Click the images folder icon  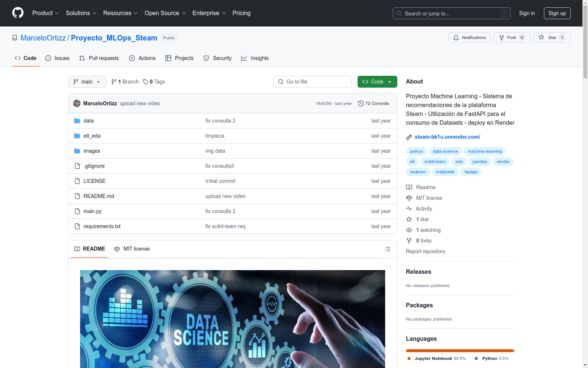(77, 151)
